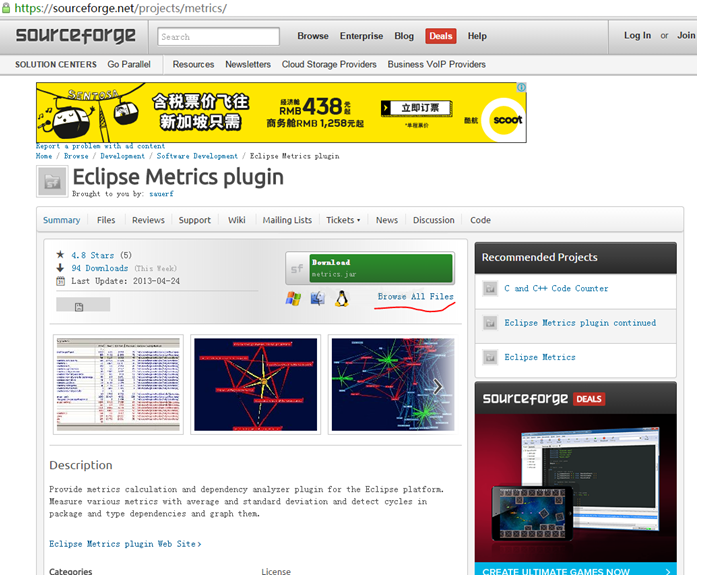Click the Scoot airline banner ad
This screenshot has width=705, height=588.
pos(281,112)
